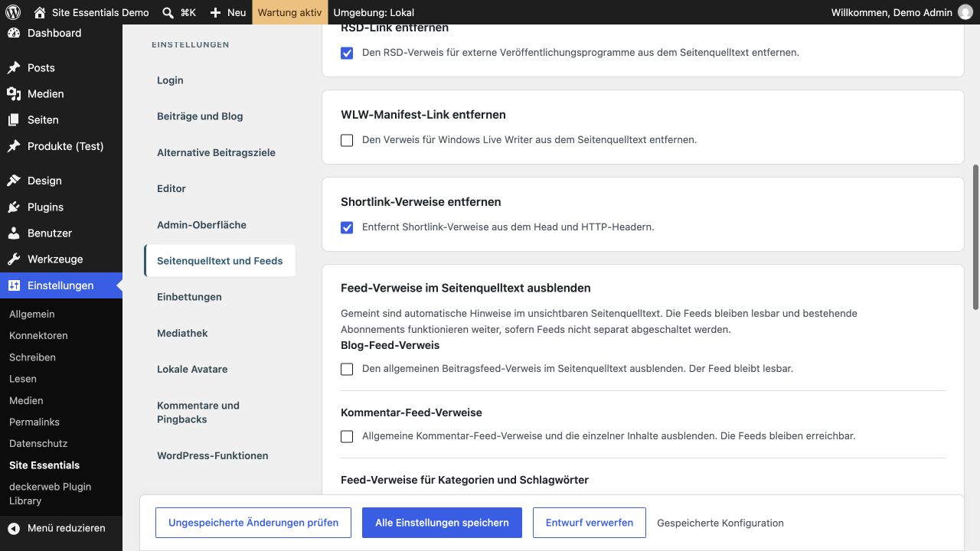Click the Produkte (Test) pin icon
Screen dimensions: 980x551
(x=14, y=145)
